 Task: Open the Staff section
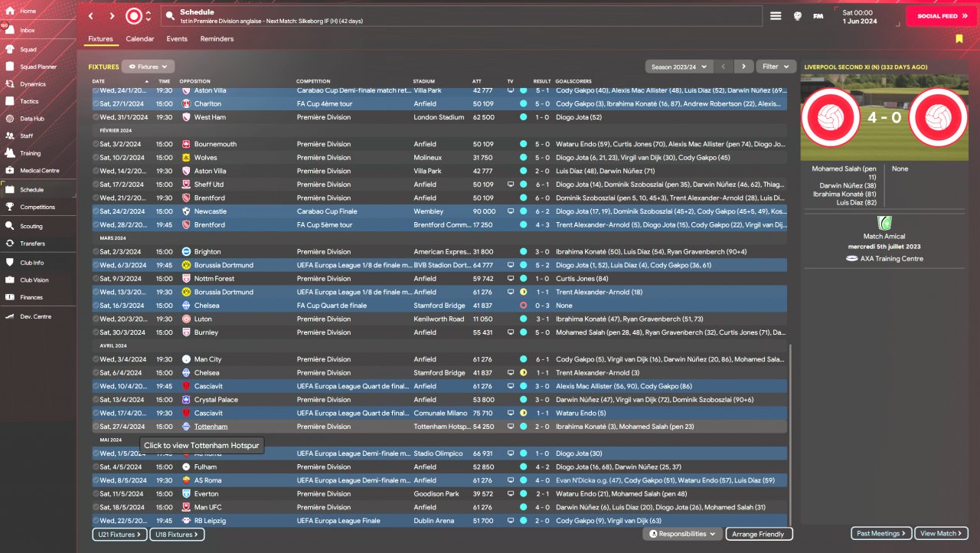point(27,136)
